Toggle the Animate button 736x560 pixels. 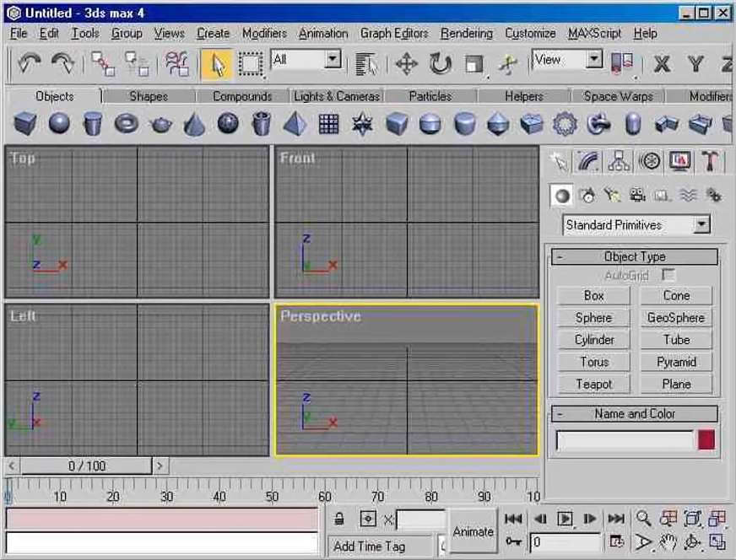pyautogui.click(x=474, y=532)
